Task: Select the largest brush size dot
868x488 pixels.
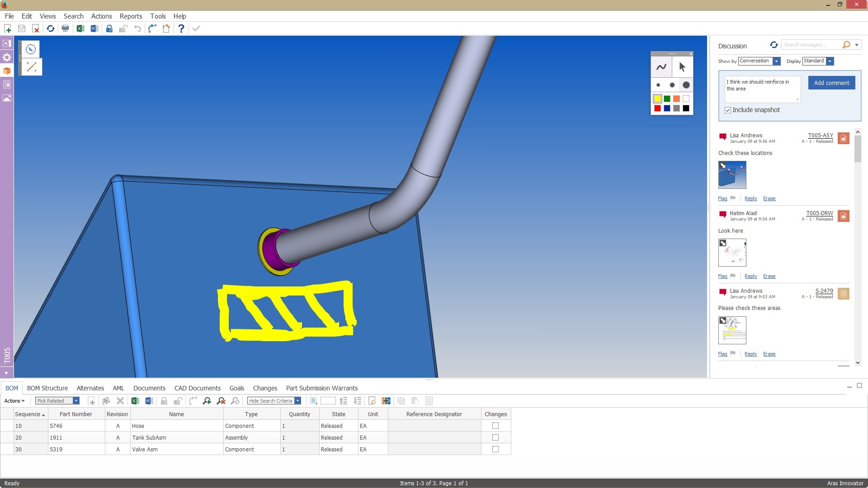Action: (686, 85)
